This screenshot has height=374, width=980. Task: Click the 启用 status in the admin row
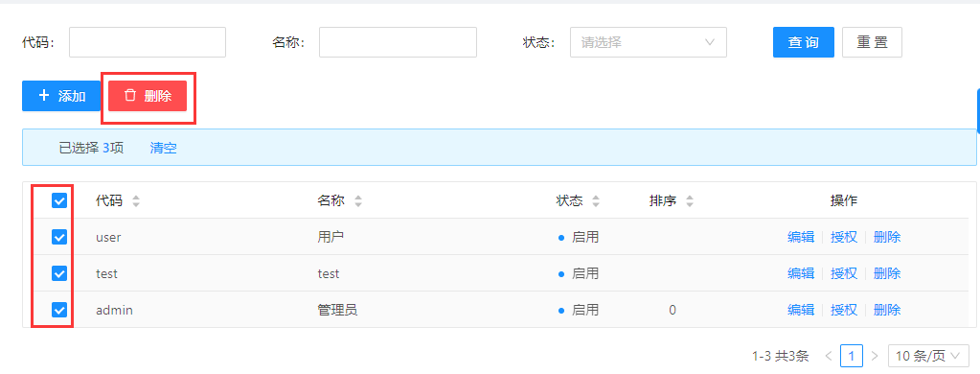[579, 310]
